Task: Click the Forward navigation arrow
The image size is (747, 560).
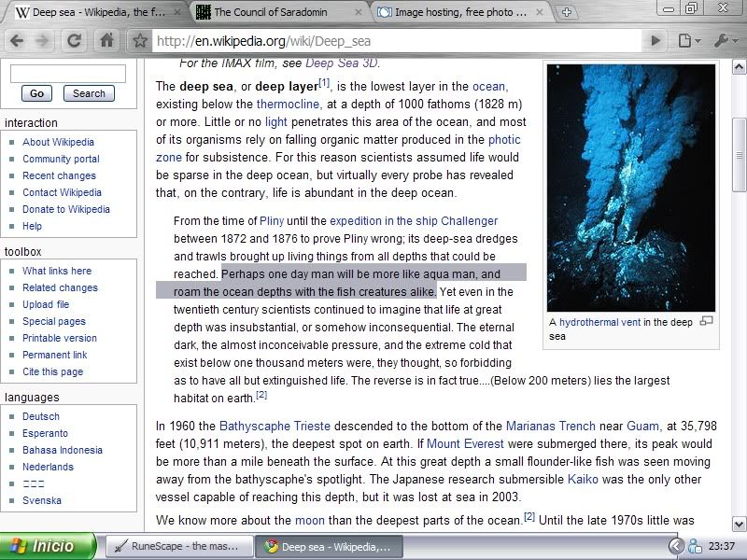Action: pyautogui.click(x=43, y=41)
